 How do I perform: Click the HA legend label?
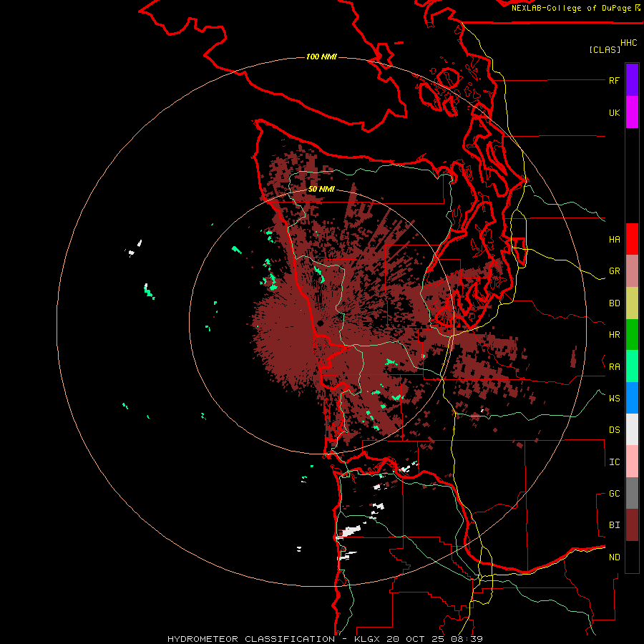614,239
